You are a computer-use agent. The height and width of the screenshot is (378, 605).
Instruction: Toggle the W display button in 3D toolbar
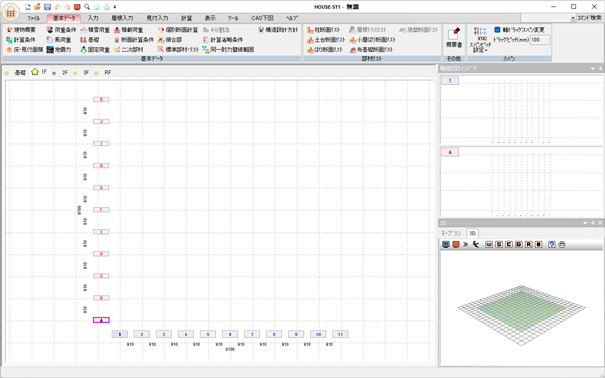[489, 245]
